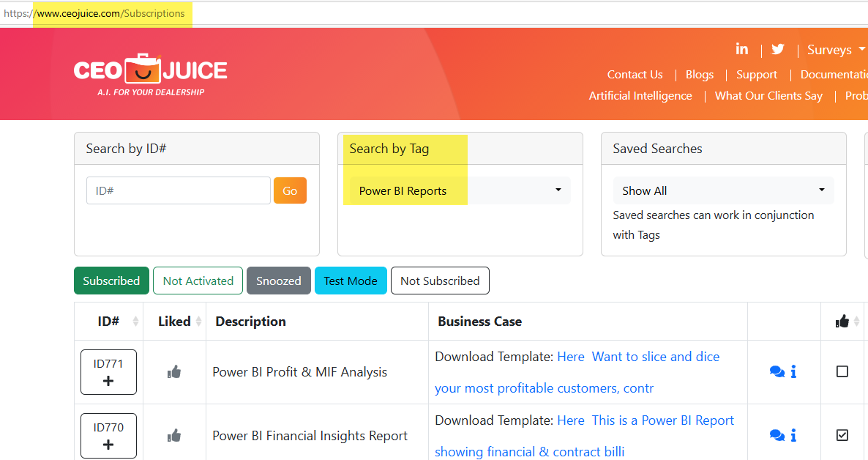Open the Twitter bird icon
Image resolution: width=868 pixels, height=460 pixels.
pyautogui.click(x=778, y=49)
